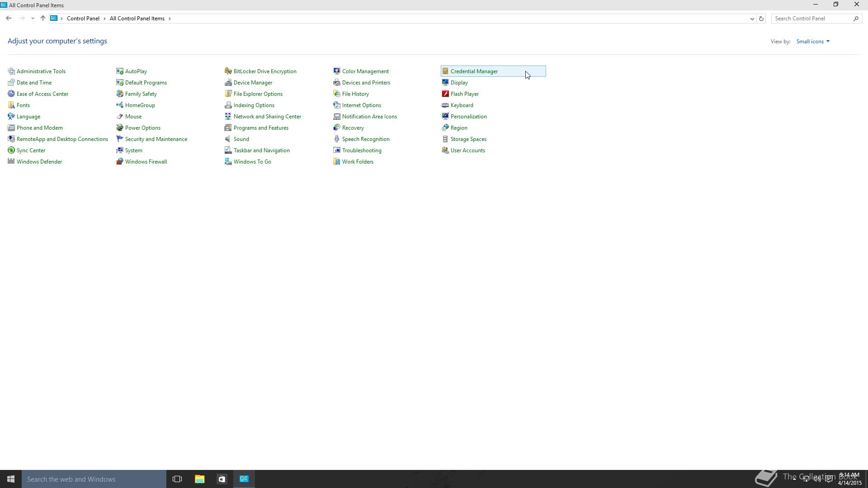Open Notification Area Icons
868x488 pixels.
(369, 117)
